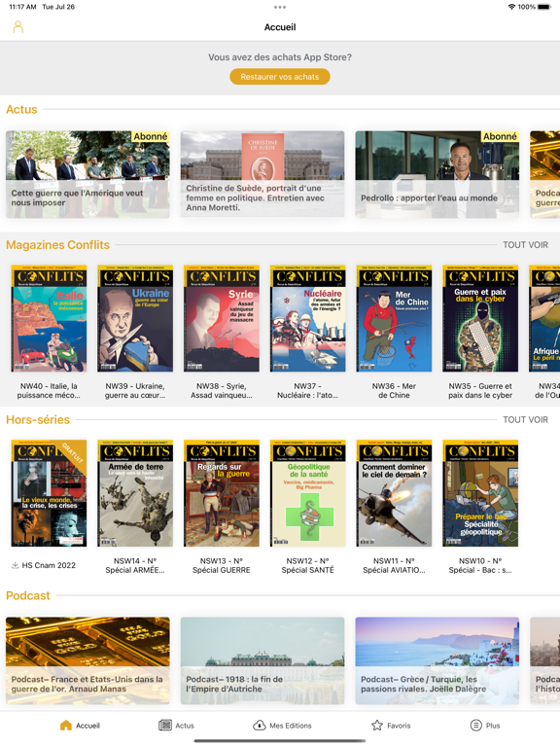Tap label NSW13 - N° Spécial GUERRE
The image size is (560, 747).
(222, 565)
